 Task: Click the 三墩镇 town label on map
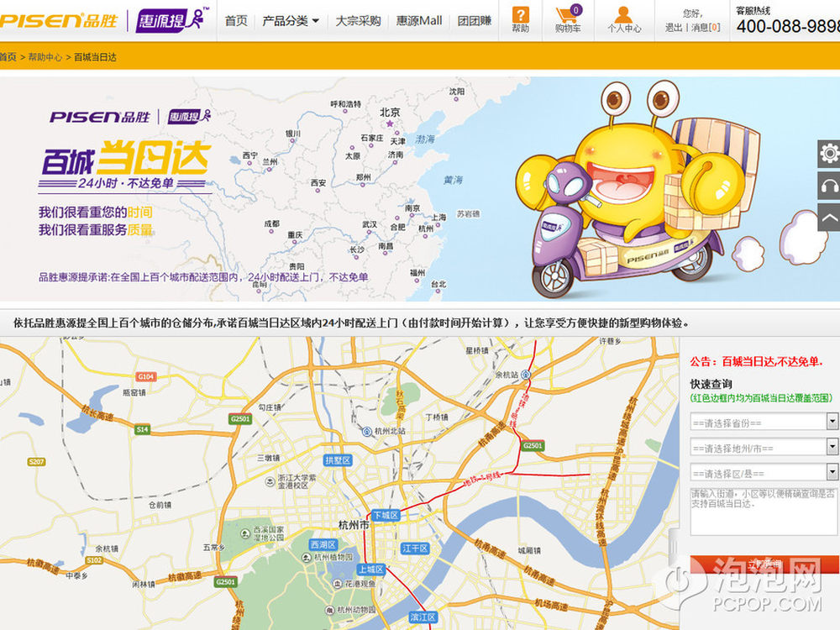tap(268, 458)
